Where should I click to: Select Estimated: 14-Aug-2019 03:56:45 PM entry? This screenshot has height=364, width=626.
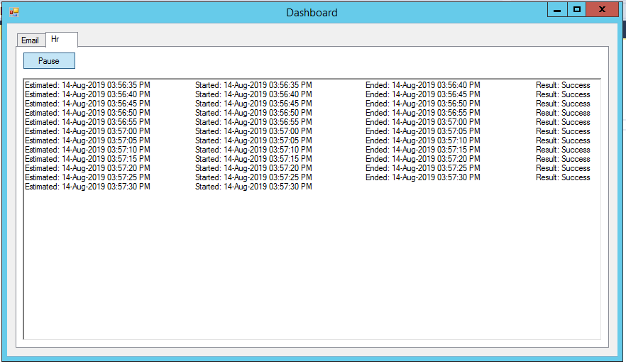87,104
